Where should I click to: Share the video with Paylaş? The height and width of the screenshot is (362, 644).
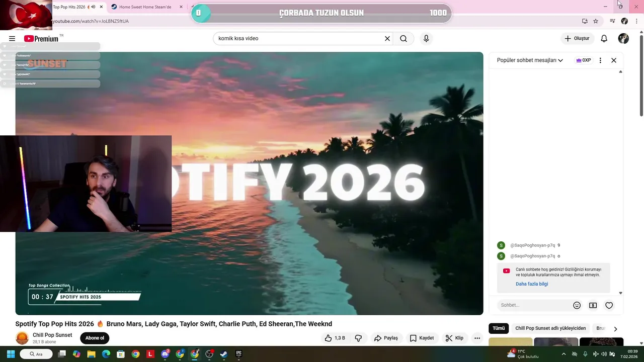(386, 338)
